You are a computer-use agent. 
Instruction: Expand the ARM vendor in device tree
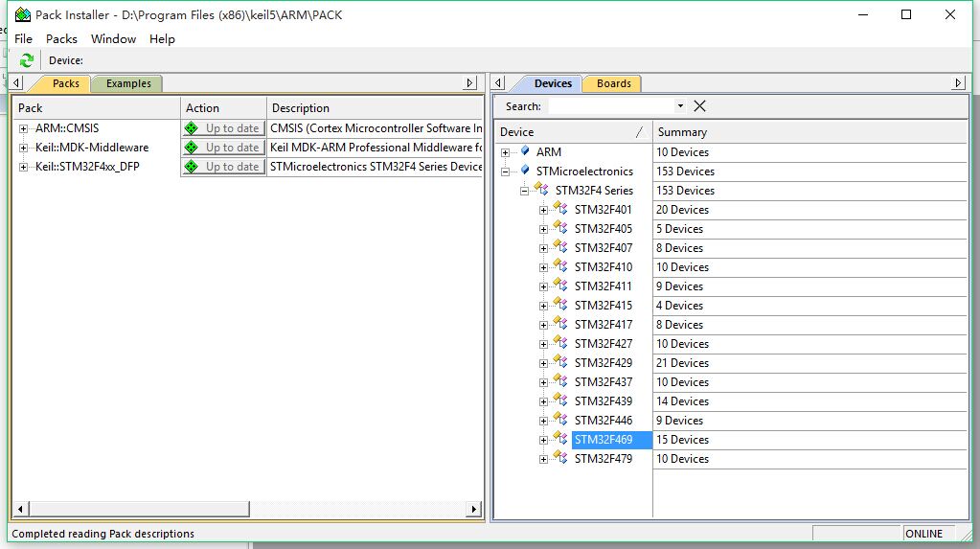tap(505, 152)
